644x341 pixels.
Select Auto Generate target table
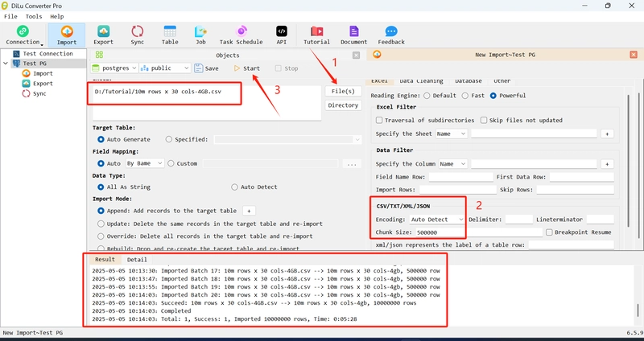pyautogui.click(x=124, y=139)
